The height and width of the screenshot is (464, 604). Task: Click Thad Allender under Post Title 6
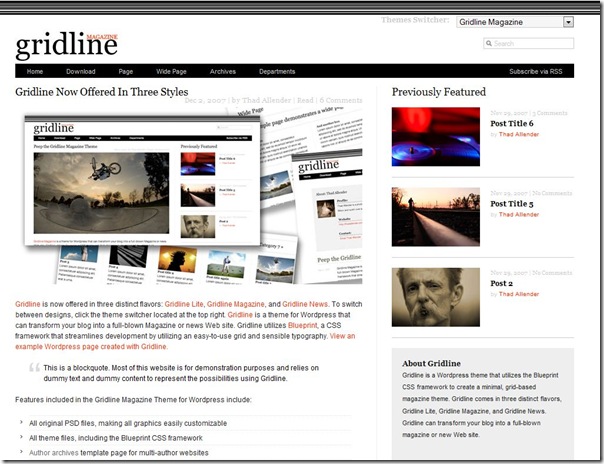(x=518, y=134)
